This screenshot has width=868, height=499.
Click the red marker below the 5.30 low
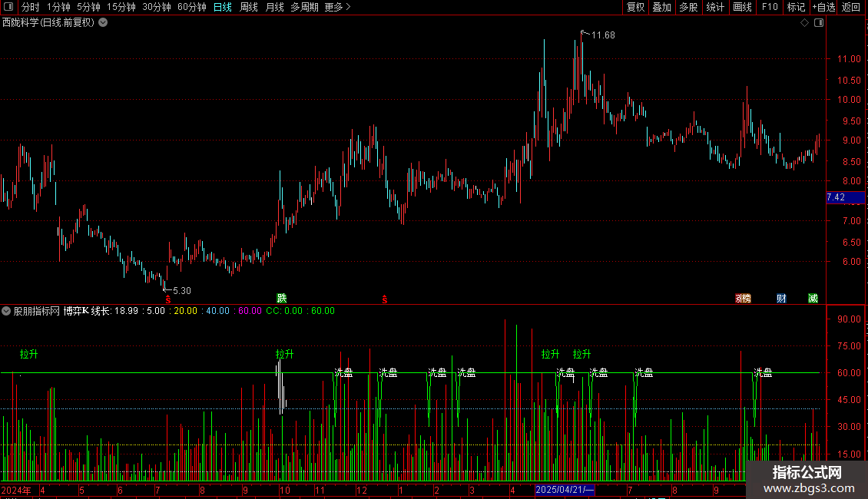pyautogui.click(x=168, y=299)
